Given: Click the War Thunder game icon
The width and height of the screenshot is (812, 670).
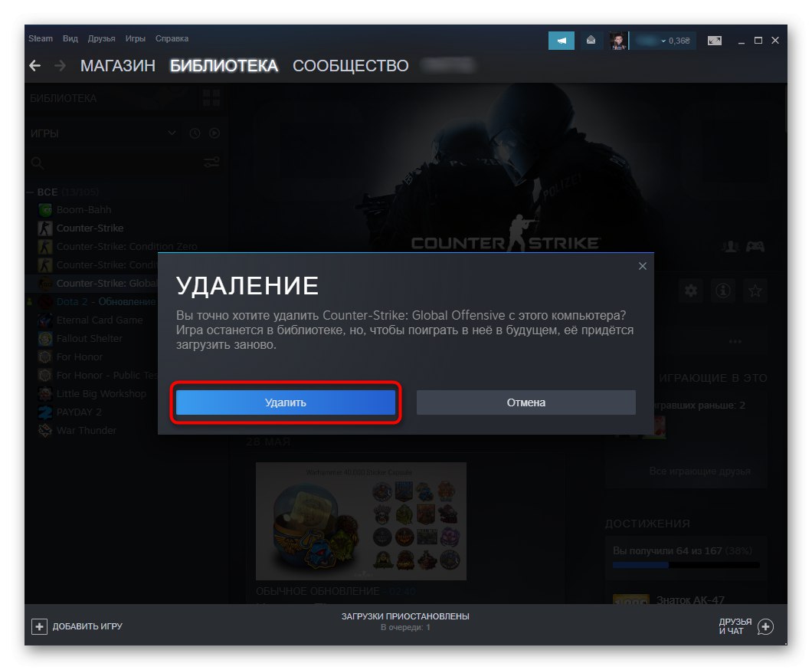Looking at the screenshot, I should [45, 431].
